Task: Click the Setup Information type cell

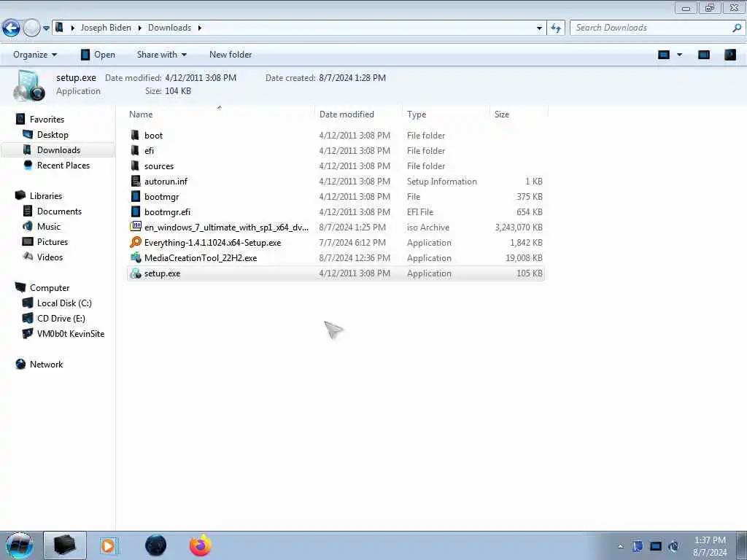Action: 441,182
